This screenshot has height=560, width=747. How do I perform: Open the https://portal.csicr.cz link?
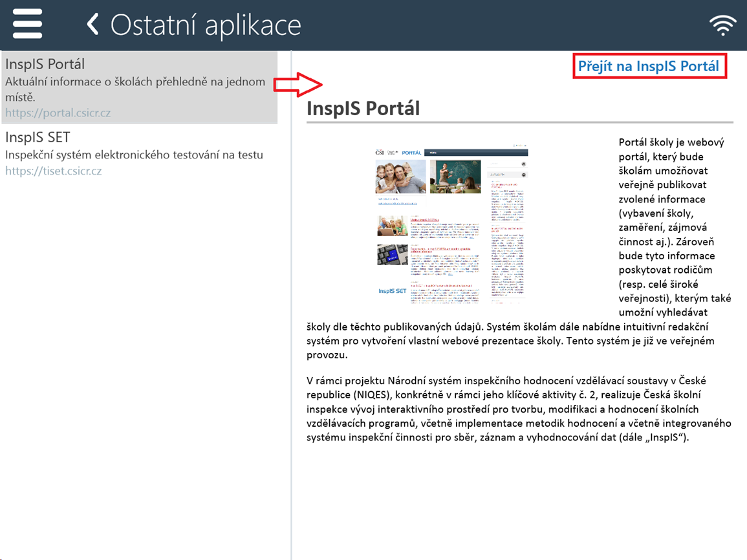58,113
